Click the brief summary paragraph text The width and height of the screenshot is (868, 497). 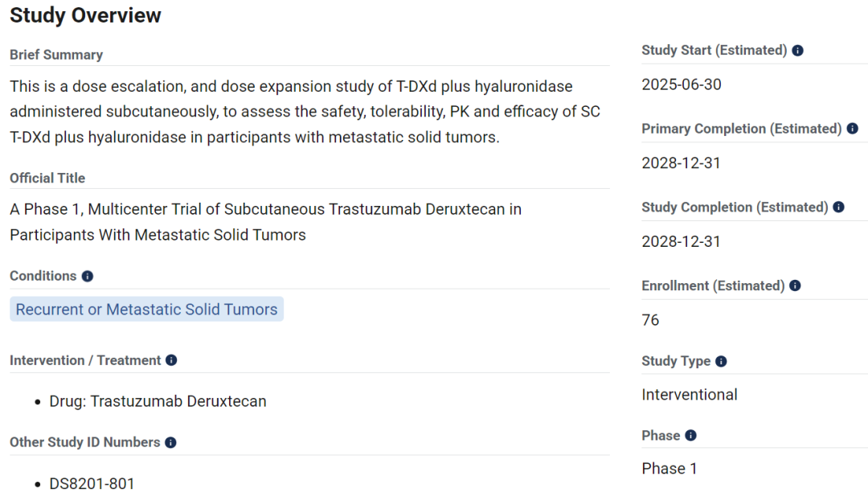tap(305, 112)
